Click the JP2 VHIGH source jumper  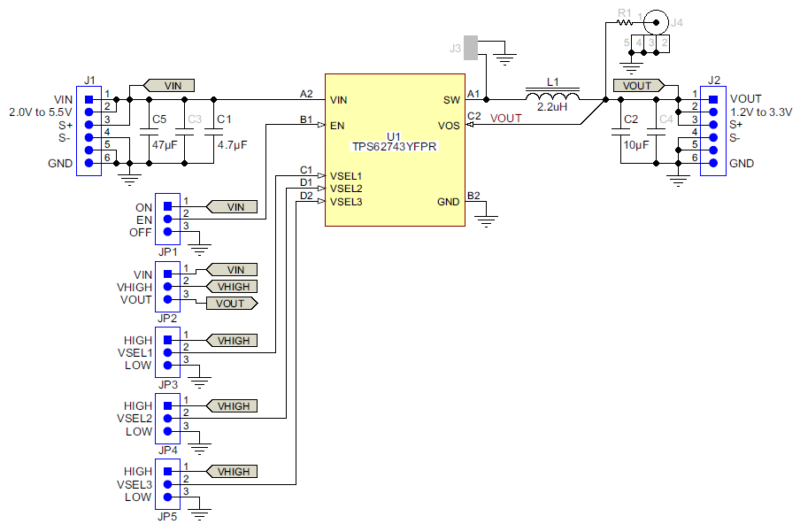tap(167, 286)
